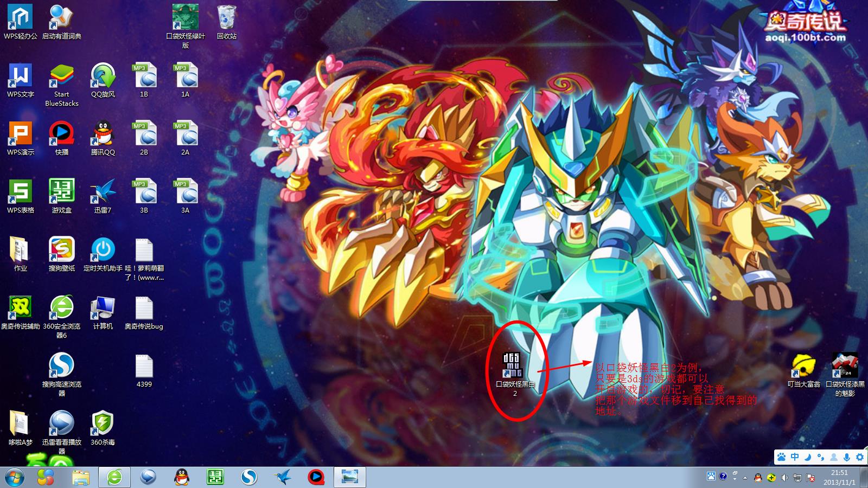
Task: Open the 作业 folder
Action: point(21,254)
